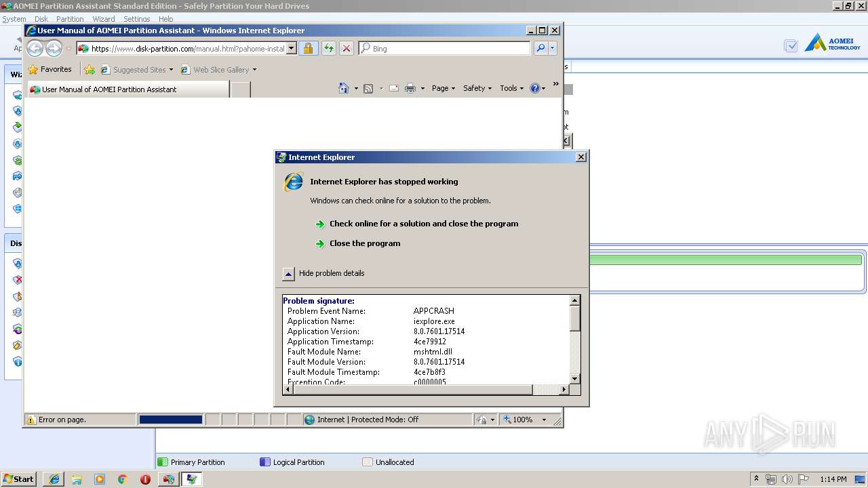Click the page loading progress bar
Screen dimensions: 868x488
[x=171, y=420]
